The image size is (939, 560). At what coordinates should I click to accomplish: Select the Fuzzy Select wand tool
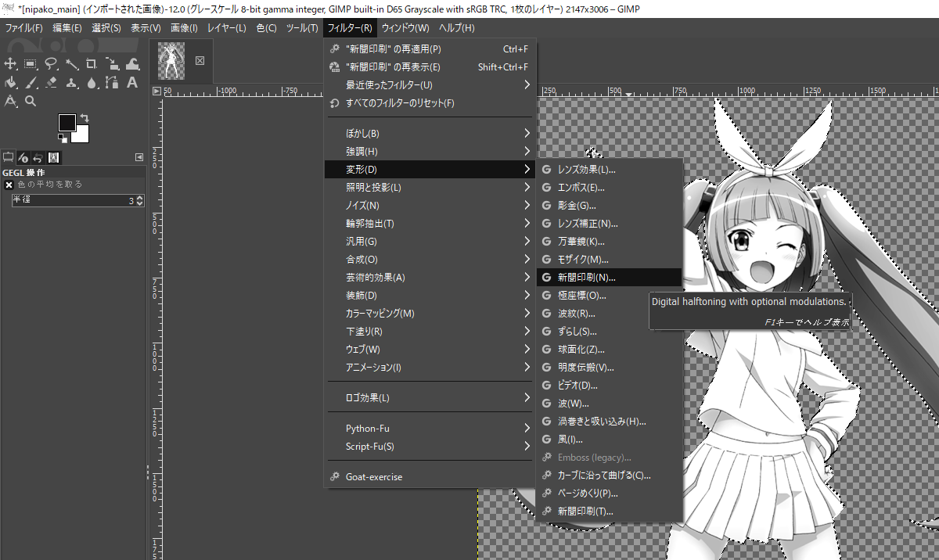pos(72,64)
